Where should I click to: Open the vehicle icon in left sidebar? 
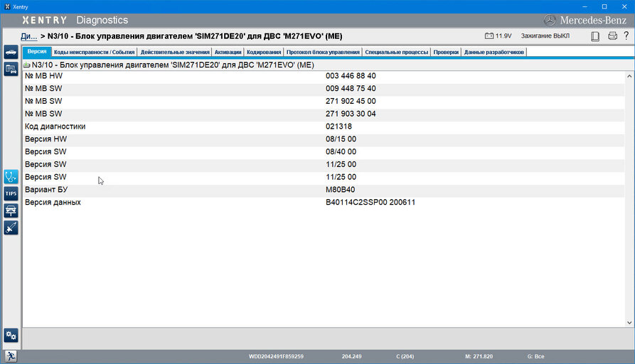point(11,52)
